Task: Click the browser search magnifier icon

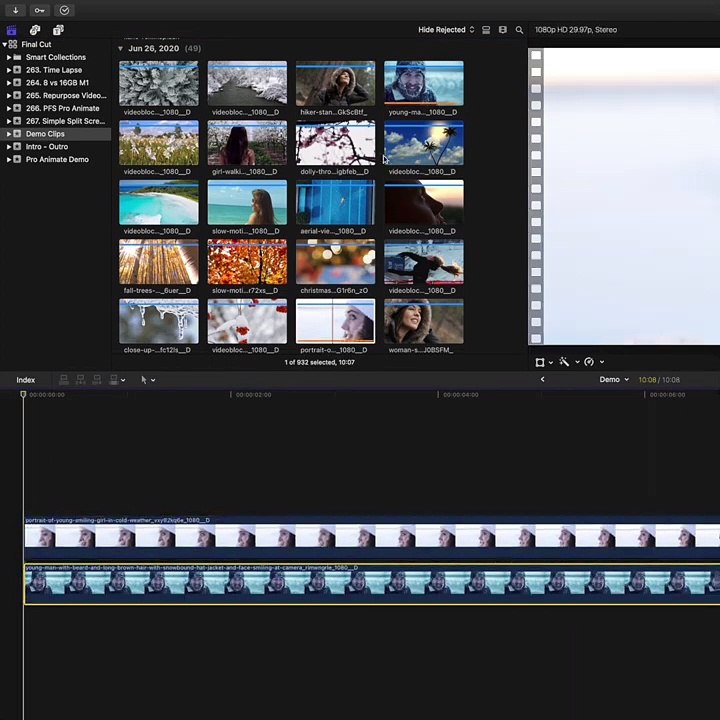Action: tap(519, 30)
